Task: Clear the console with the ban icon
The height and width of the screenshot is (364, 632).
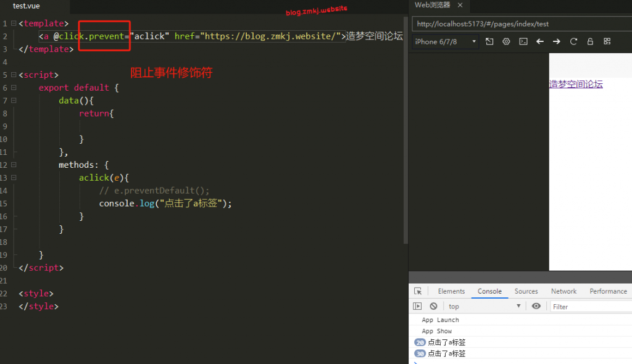Action: (434, 306)
